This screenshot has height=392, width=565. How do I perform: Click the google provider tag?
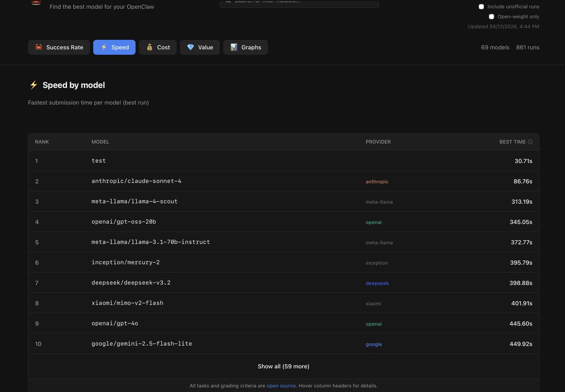374,344
